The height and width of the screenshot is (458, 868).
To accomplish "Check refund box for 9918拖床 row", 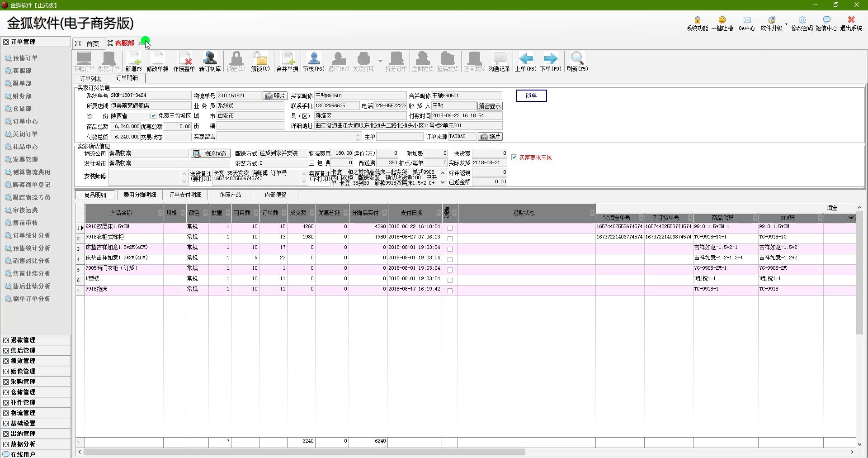I will [x=450, y=291].
